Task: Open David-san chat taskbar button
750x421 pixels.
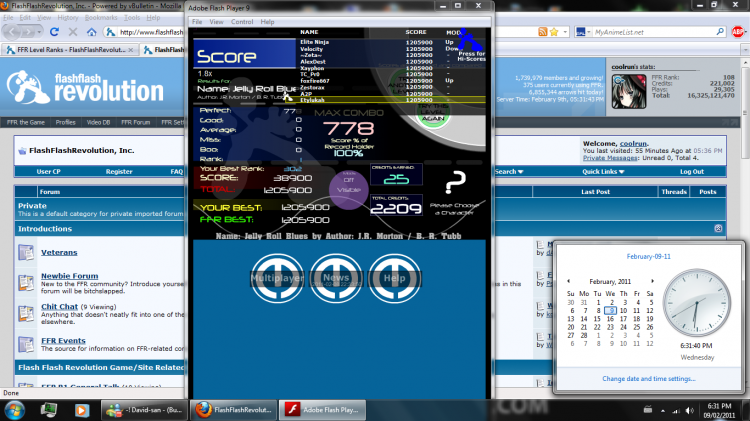Action: point(144,410)
